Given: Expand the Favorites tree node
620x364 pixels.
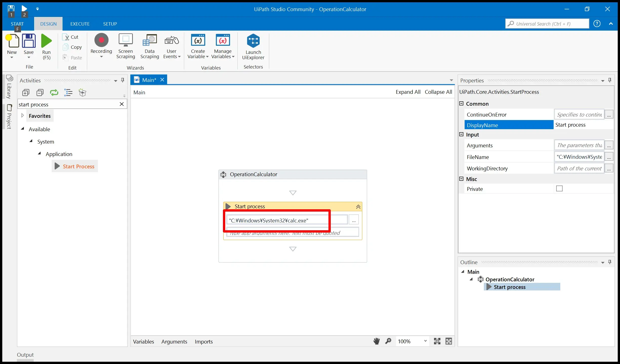Looking at the screenshot, I should [x=23, y=116].
